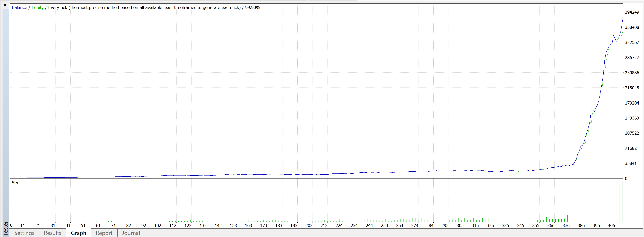Switch to the Journal tab
Viewport: 644px width, 237px height.
point(131,233)
